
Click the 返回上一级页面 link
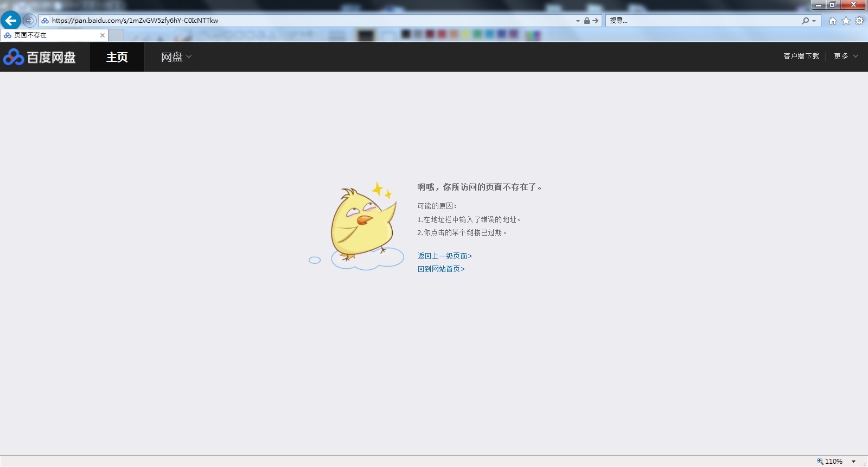[444, 256]
